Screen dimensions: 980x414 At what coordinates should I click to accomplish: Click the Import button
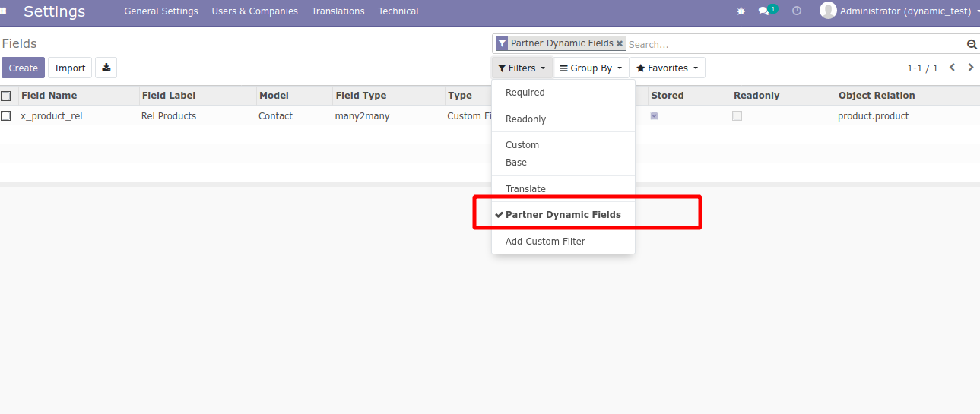pyautogui.click(x=70, y=68)
